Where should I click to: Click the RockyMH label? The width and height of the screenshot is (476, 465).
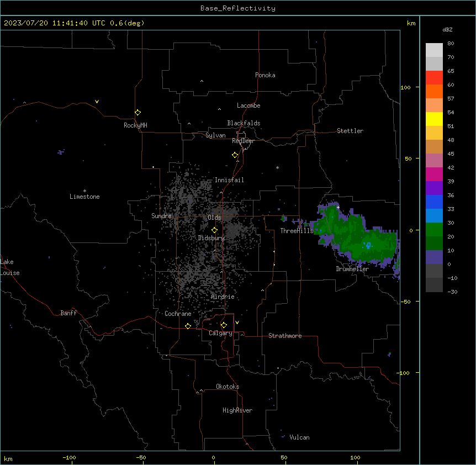coord(135,125)
